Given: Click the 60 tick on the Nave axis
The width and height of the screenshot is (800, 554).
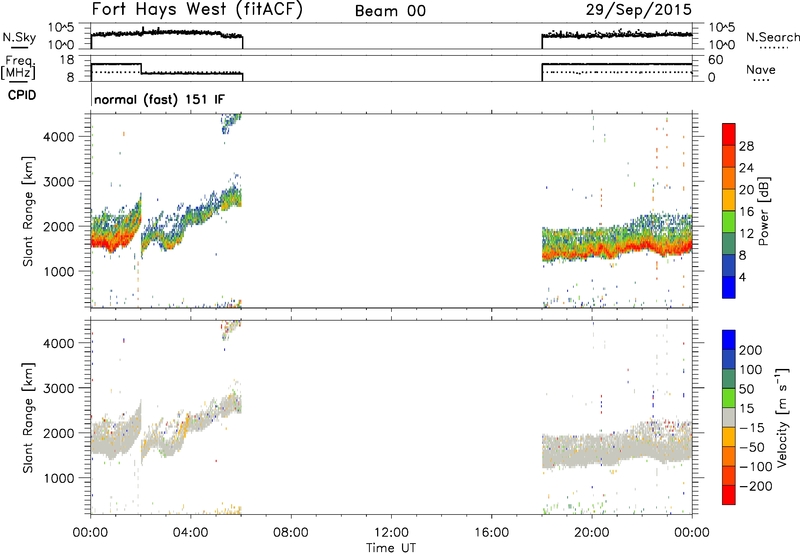Looking at the screenshot, I should click(x=715, y=60).
